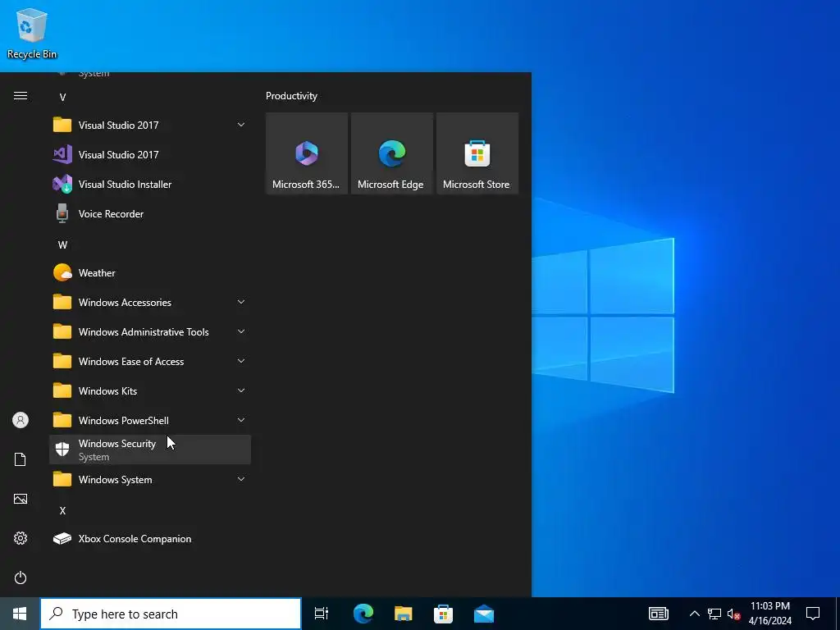The image size is (840, 630).
Task: Click the Windows Start button
Action: tap(20, 614)
